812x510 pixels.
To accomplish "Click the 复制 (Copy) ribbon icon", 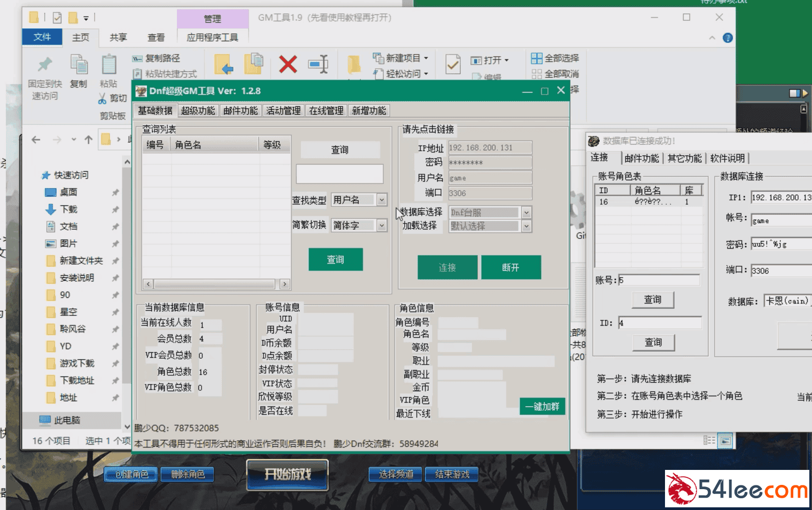I will [x=79, y=65].
